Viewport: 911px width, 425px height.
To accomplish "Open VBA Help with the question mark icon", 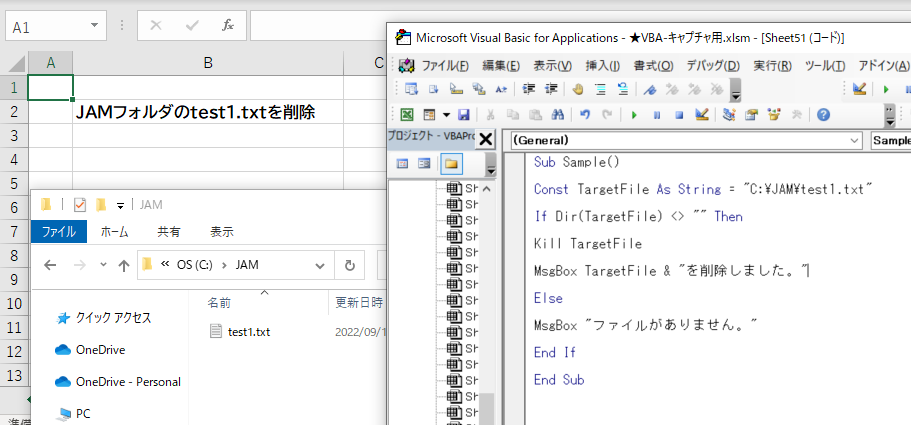I will click(x=823, y=115).
